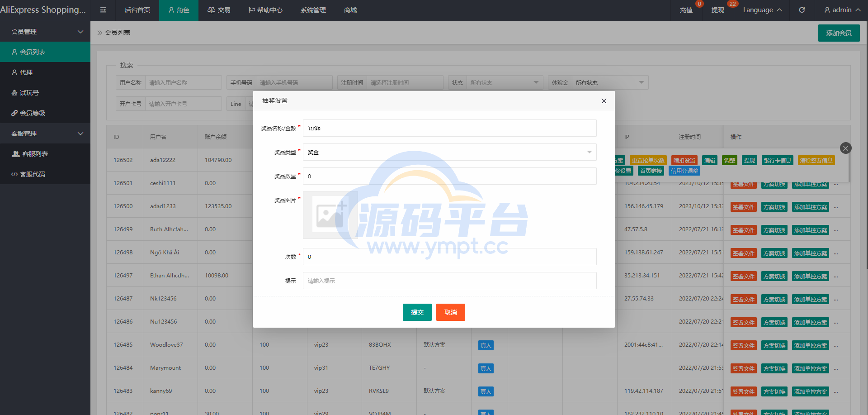Close the 抽奖设置 dialog with the X
This screenshot has height=415, width=868.
[604, 101]
